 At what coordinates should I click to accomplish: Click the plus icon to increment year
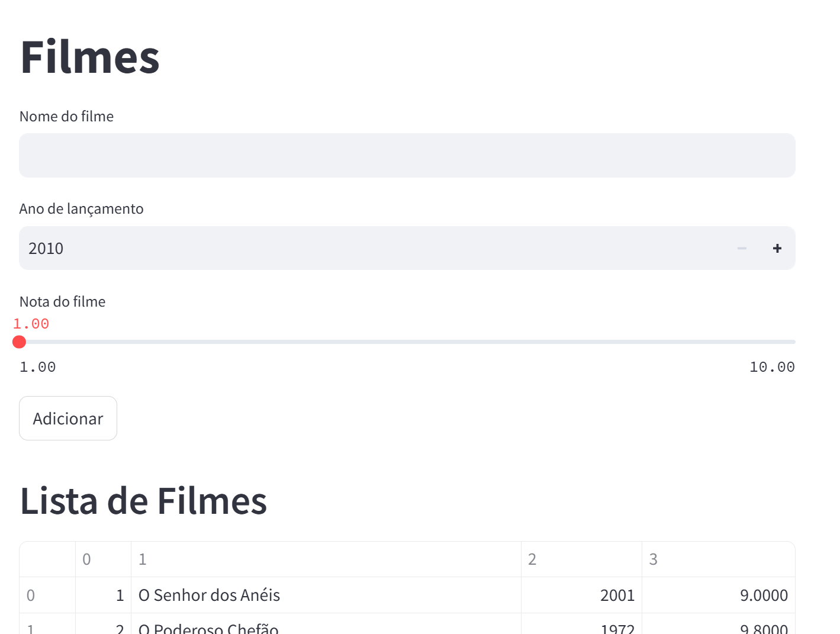click(x=777, y=249)
